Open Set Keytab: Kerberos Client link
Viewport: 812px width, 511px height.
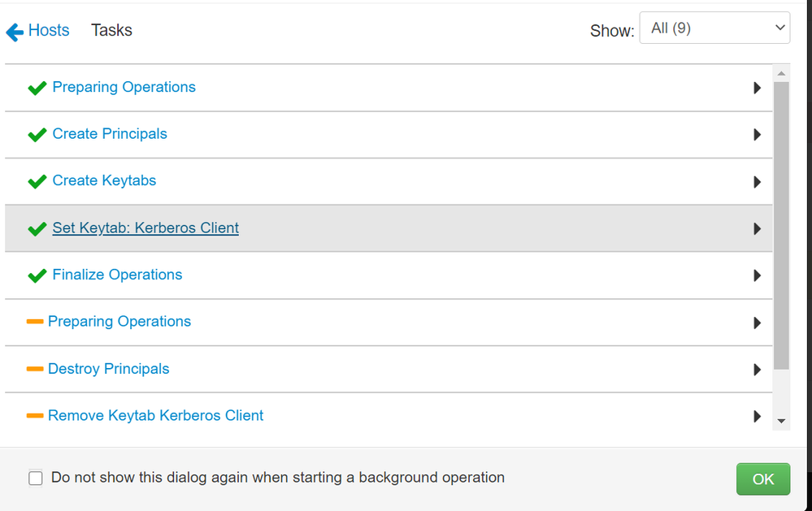point(145,227)
